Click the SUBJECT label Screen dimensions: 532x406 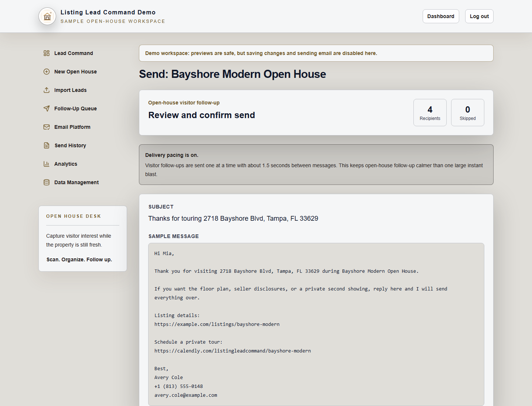161,207
